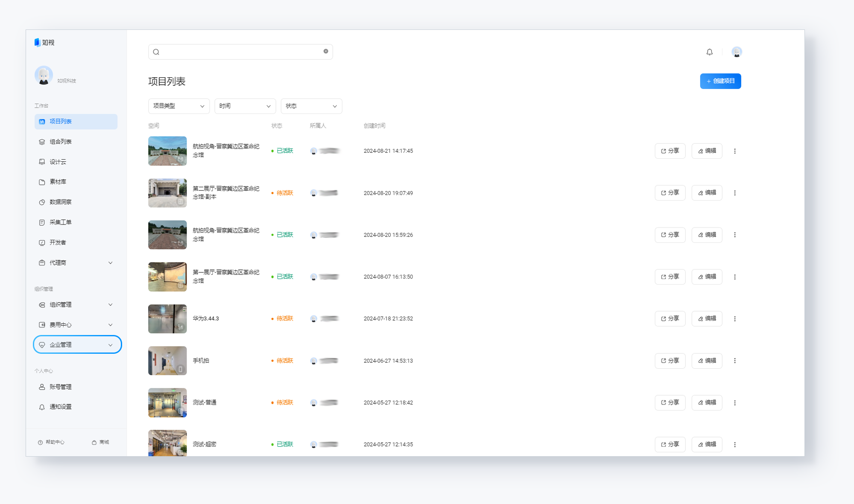854x504 pixels.
Task: Open the 手机拍 project thumbnail
Action: pos(167,361)
